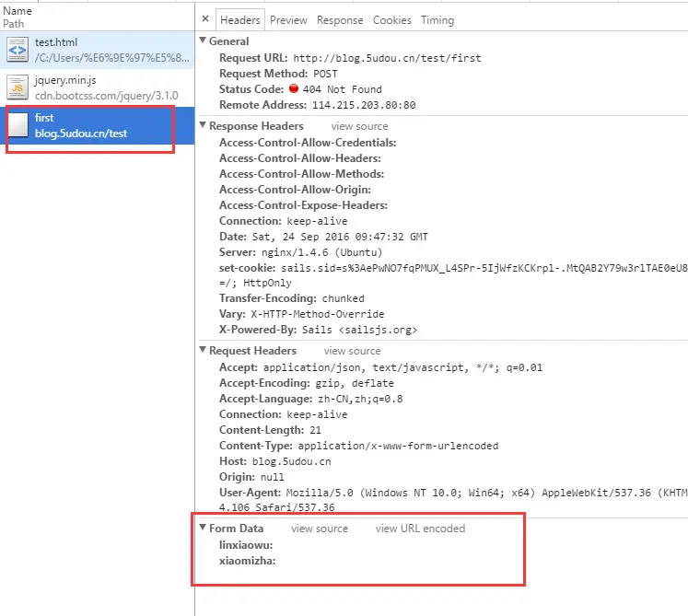View source of Form Data
Screen dimensions: 688x616
[320, 529]
